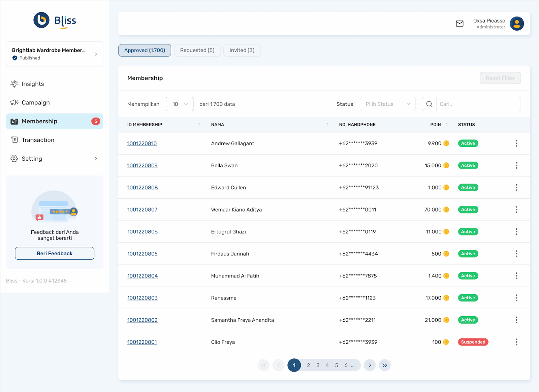
Task: Switch to the Approved (1.700) tab
Action: pos(145,50)
